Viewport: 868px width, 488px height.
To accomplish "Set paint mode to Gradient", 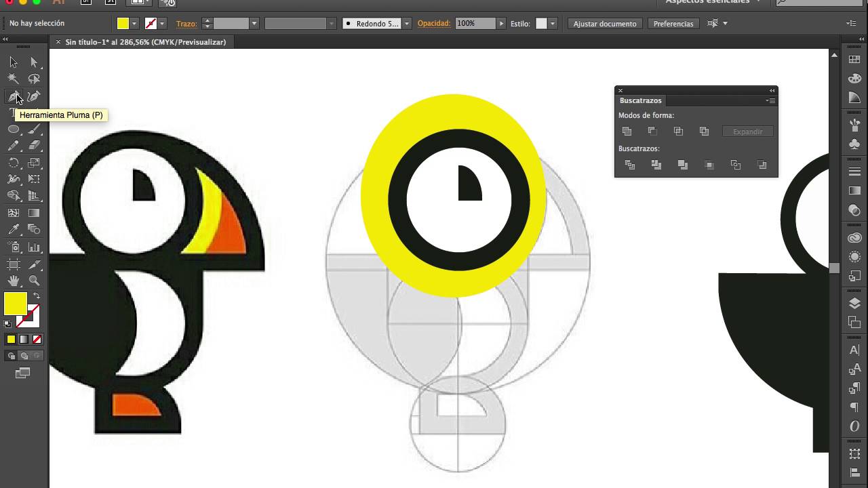I will 24,340.
